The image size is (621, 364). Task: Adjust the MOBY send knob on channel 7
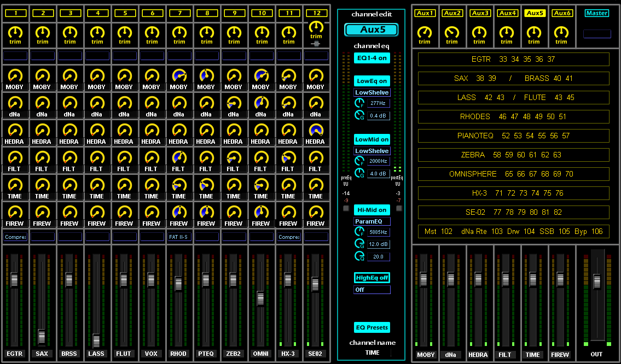click(x=179, y=76)
